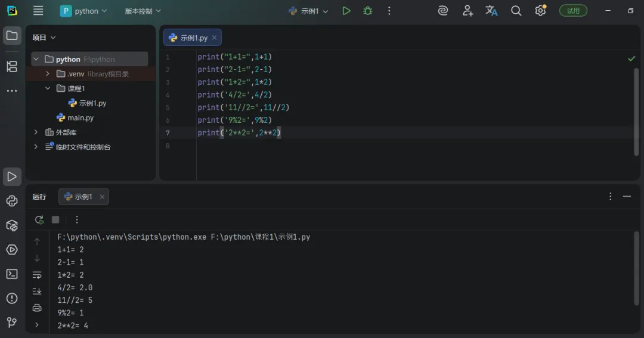Debug 示例1 with the bug icon
Viewport: 644px width, 338px height.
tap(367, 11)
